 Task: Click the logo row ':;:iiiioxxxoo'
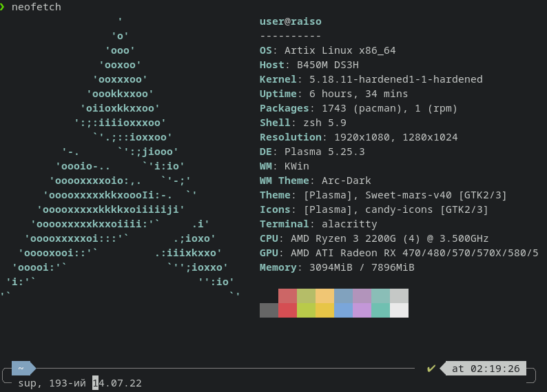(x=121, y=123)
